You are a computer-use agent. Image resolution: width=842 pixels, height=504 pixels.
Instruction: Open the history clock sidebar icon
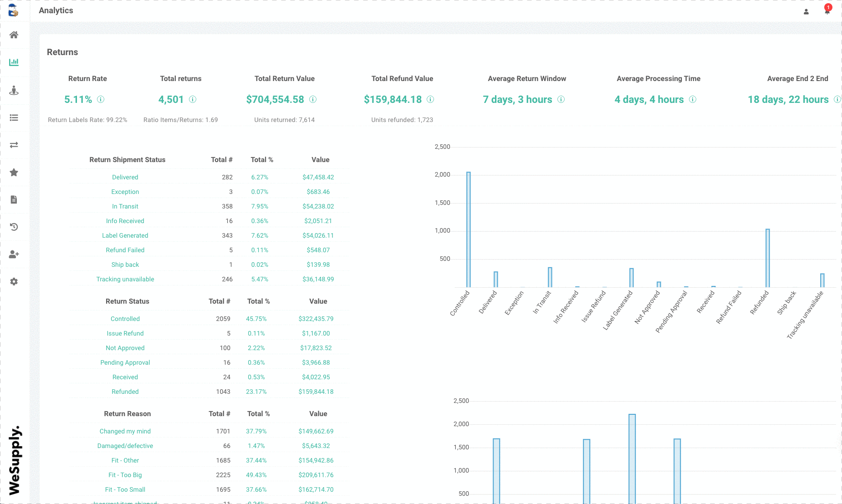click(x=14, y=227)
